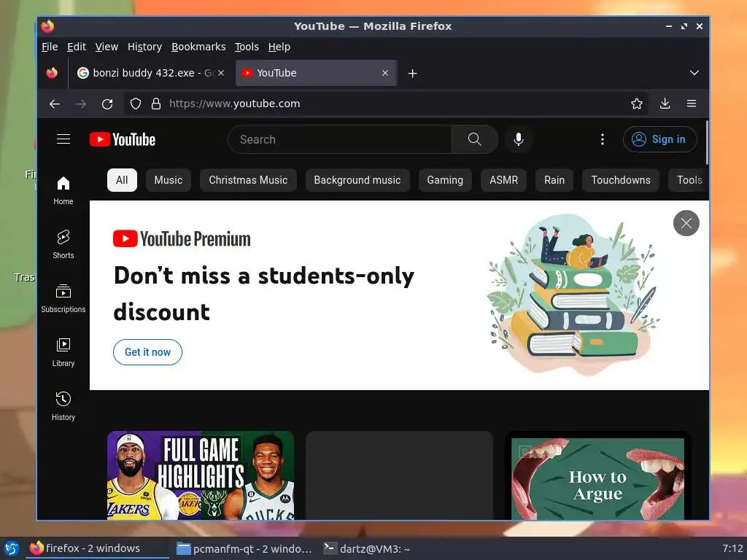Switch to bonzi buddy 432.exe tab
Image resolution: width=747 pixels, height=560 pixels.
point(151,73)
